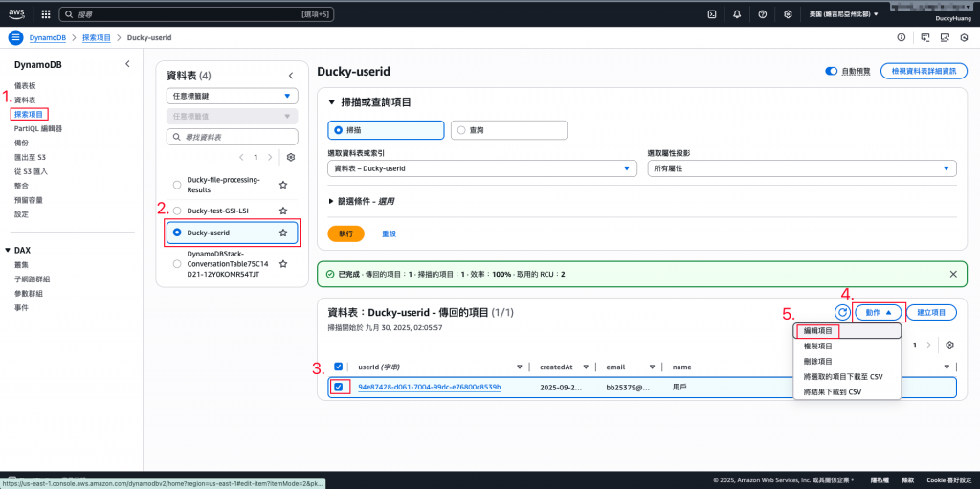The width and height of the screenshot is (980, 489).
Task: Click the 重設 reset link
Action: (390, 233)
